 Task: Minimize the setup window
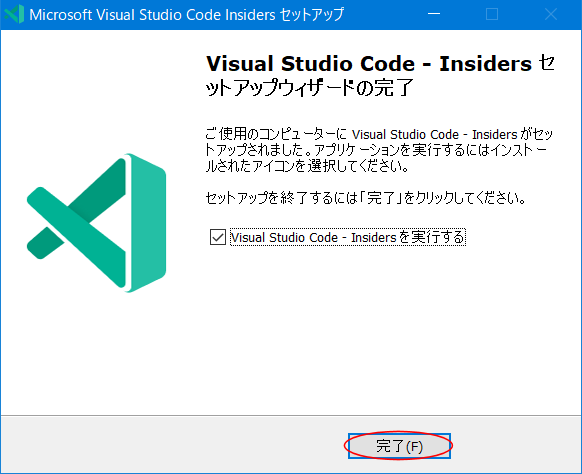point(434,14)
